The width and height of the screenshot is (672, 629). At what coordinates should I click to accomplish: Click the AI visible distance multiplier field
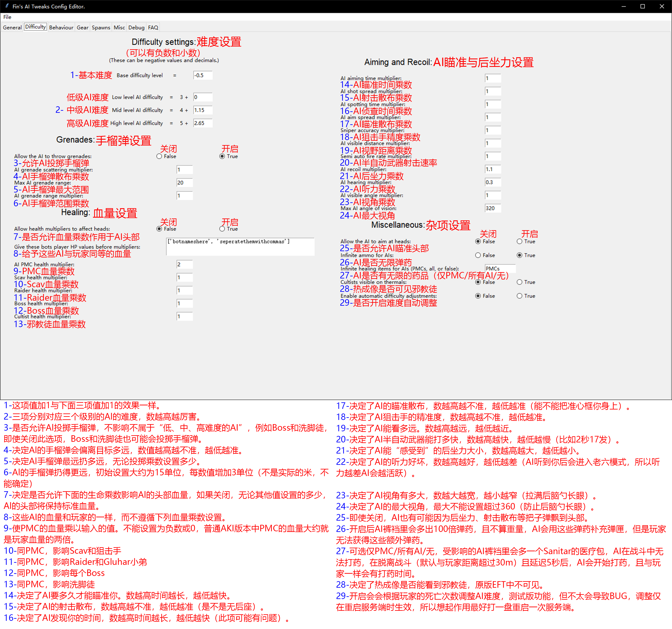[493, 143]
